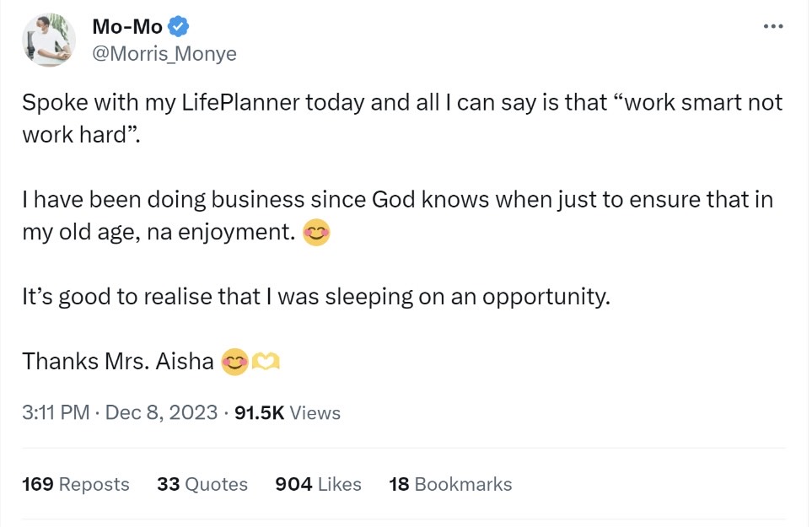812x527 pixels.
Task: Click the 'work hard”.' line of the tweet
Action: [78, 136]
